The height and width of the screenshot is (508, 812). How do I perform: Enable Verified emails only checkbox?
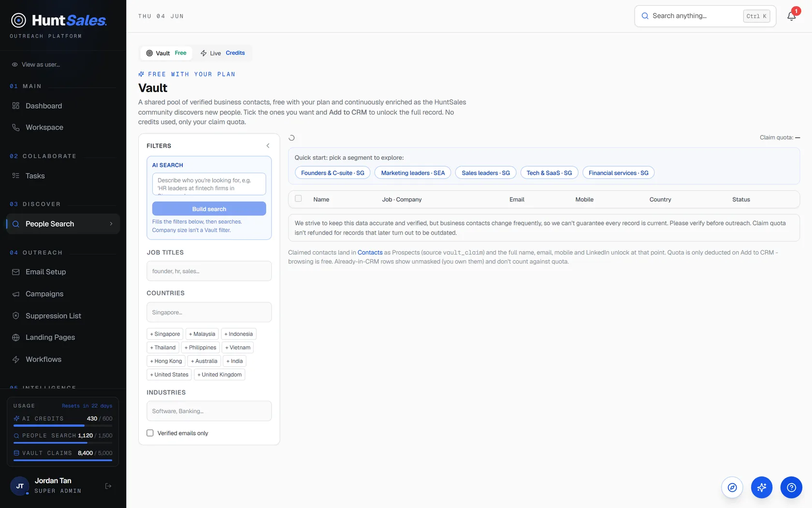point(150,433)
